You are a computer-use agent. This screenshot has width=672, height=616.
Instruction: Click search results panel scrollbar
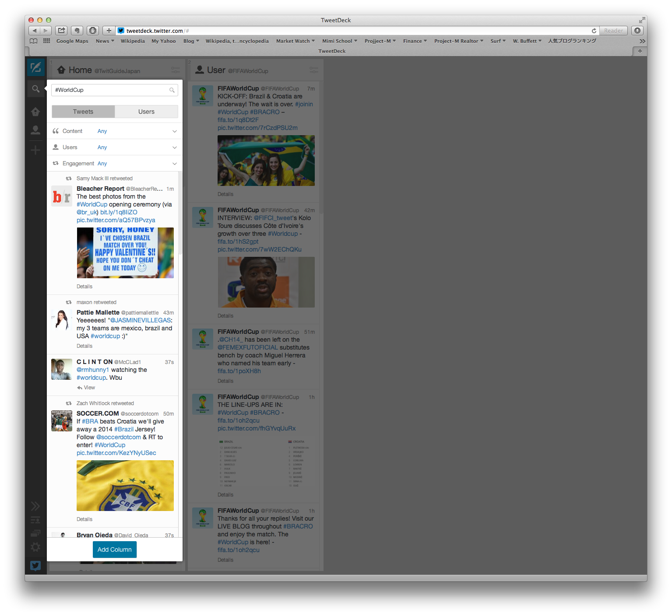click(180, 213)
